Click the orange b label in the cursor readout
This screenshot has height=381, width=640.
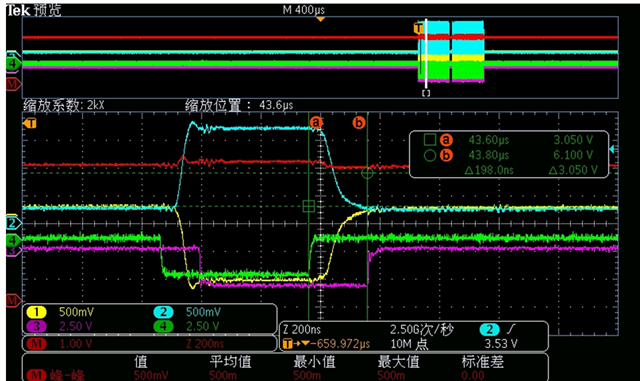pos(446,156)
